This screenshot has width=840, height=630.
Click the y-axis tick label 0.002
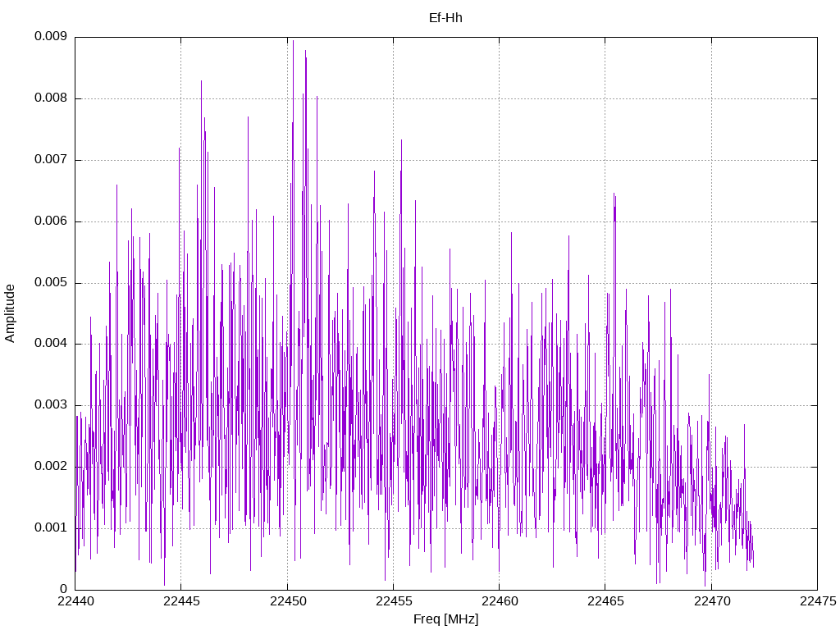[50, 466]
